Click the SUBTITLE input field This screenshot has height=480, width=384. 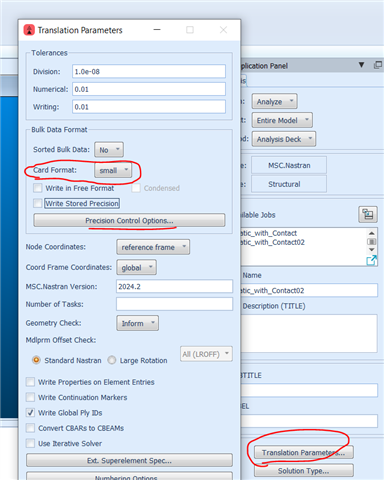click(x=309, y=390)
